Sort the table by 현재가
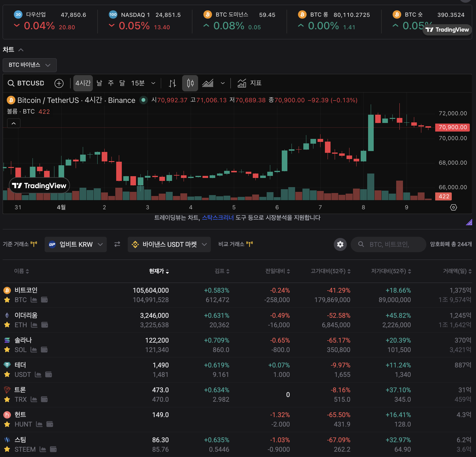This screenshot has height=457, width=476. 159,271
